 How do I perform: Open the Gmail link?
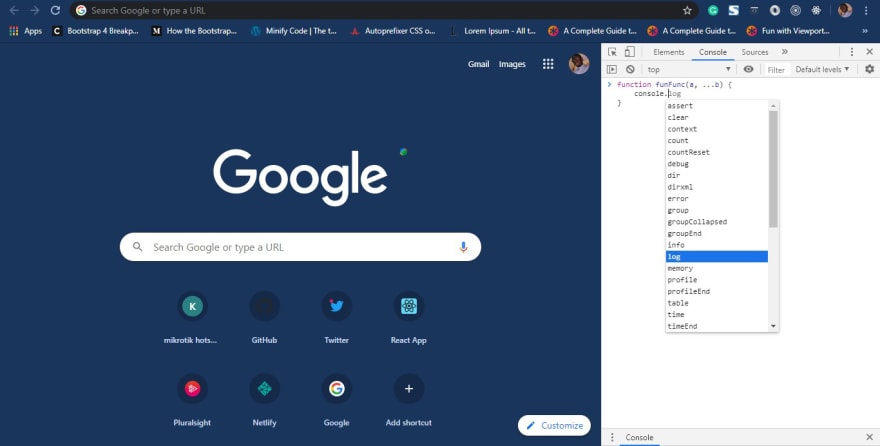tap(478, 64)
